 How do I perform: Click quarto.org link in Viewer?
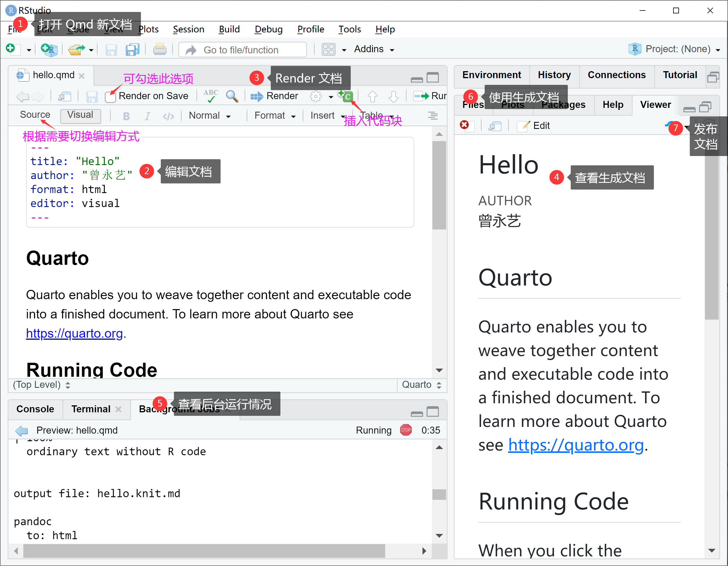(x=576, y=445)
